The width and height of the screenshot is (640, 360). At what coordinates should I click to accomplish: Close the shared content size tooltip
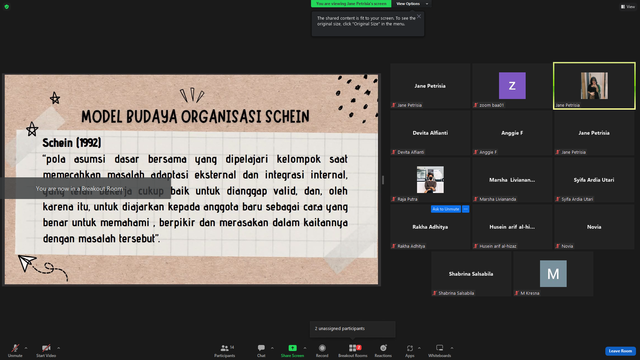(x=419, y=17)
